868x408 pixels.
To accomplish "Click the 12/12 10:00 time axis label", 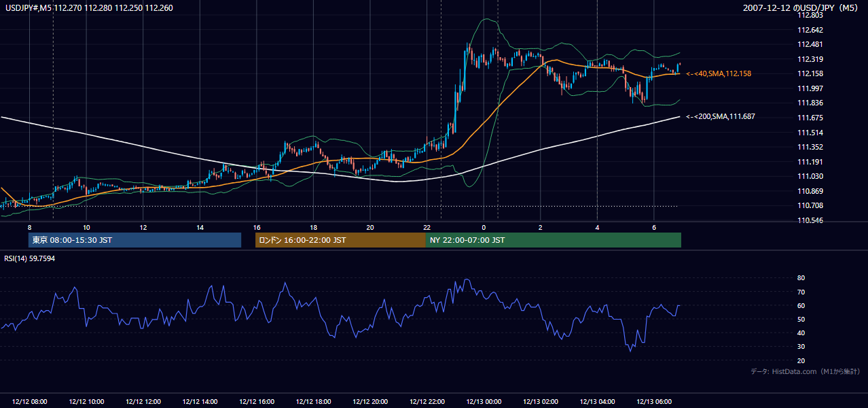I will tap(86, 402).
